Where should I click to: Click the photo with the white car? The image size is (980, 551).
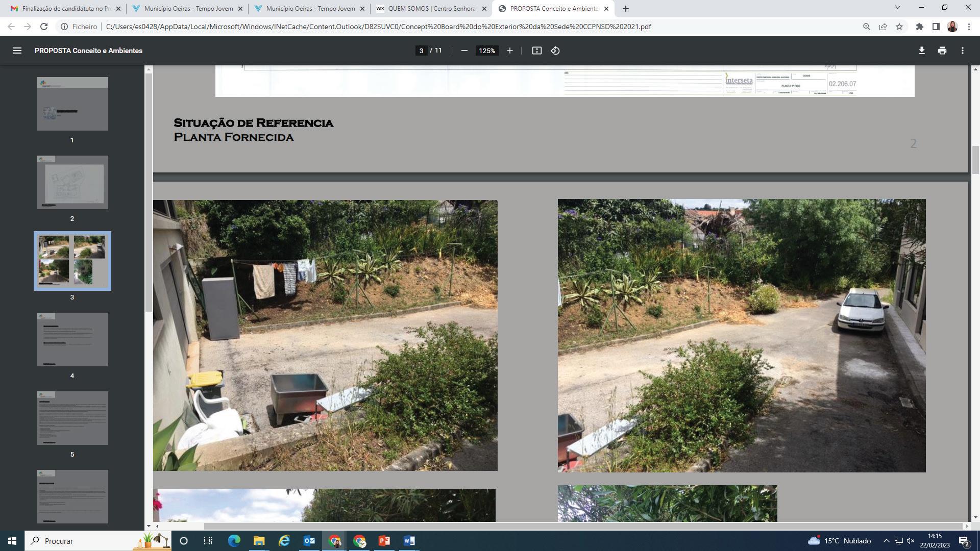742,335
